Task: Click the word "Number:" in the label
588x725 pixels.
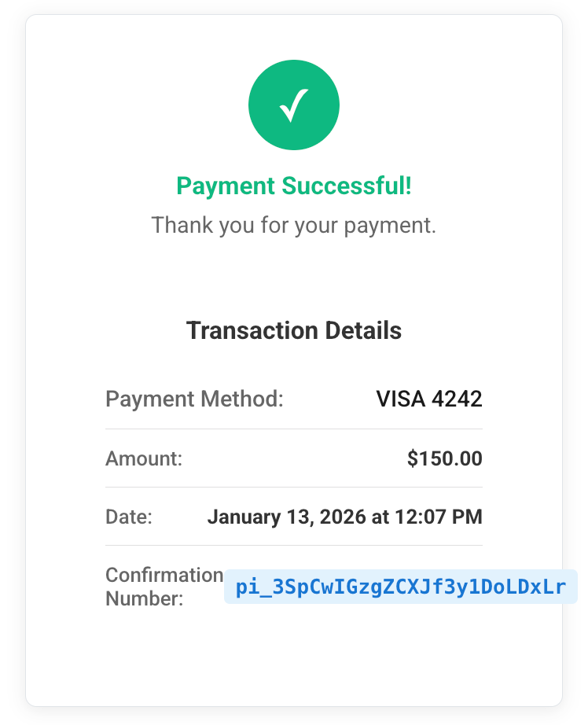Action: [x=145, y=598]
